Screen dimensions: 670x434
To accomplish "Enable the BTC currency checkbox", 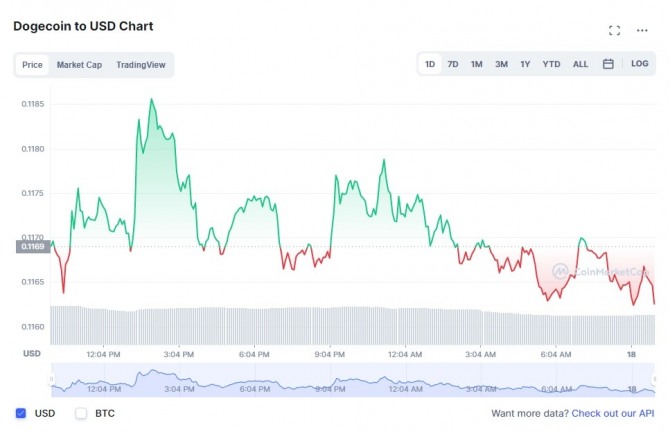I will (x=81, y=413).
